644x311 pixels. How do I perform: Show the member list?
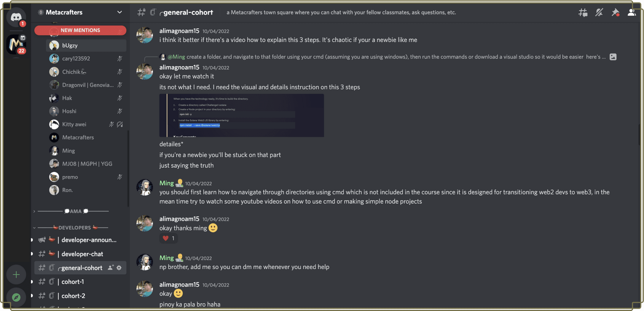tap(632, 12)
